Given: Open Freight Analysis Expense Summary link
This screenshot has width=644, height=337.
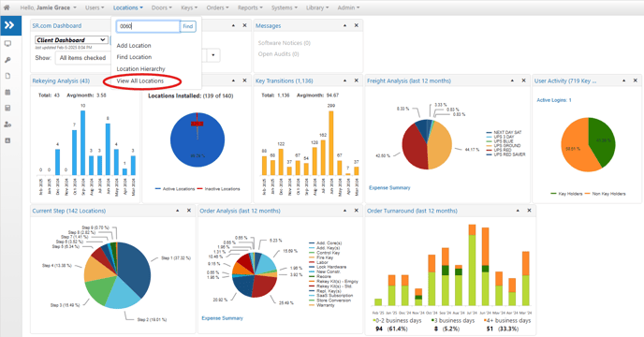Looking at the screenshot, I should tap(389, 188).
